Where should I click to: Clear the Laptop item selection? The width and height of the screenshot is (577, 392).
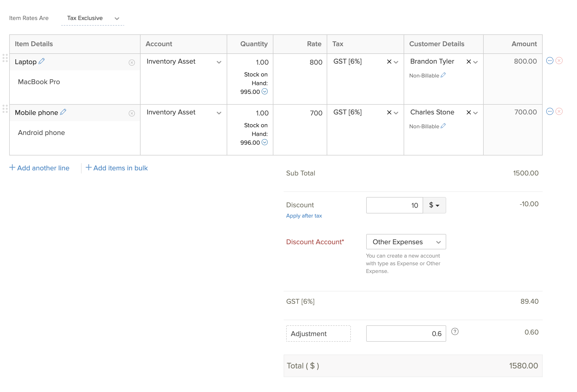click(x=132, y=63)
